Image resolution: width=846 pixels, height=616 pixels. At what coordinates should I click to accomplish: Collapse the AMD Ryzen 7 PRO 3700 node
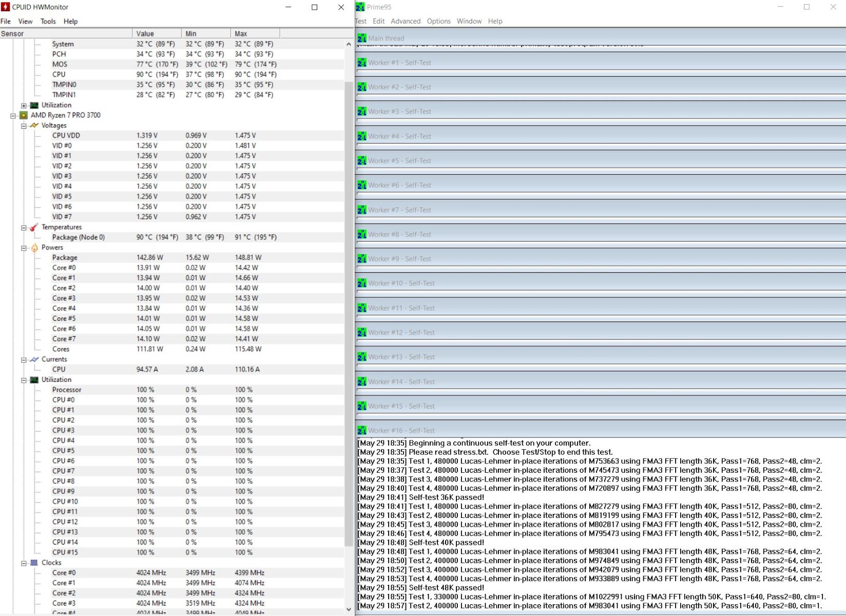[x=13, y=115]
